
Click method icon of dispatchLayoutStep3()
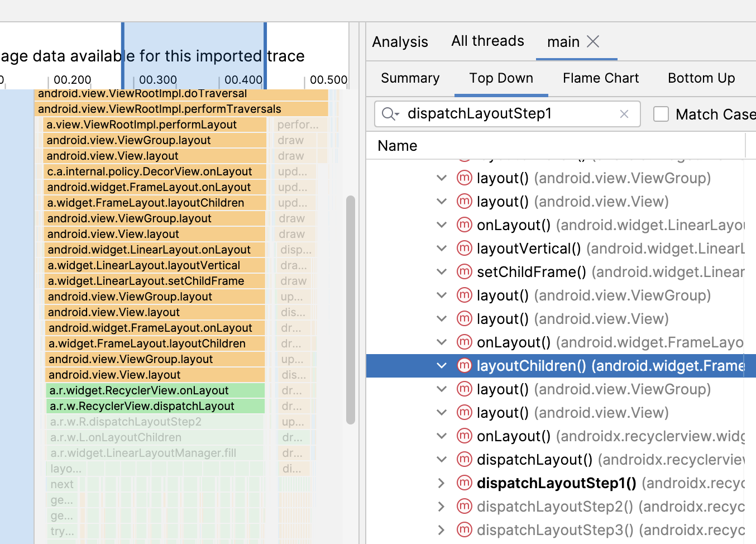coord(465,530)
